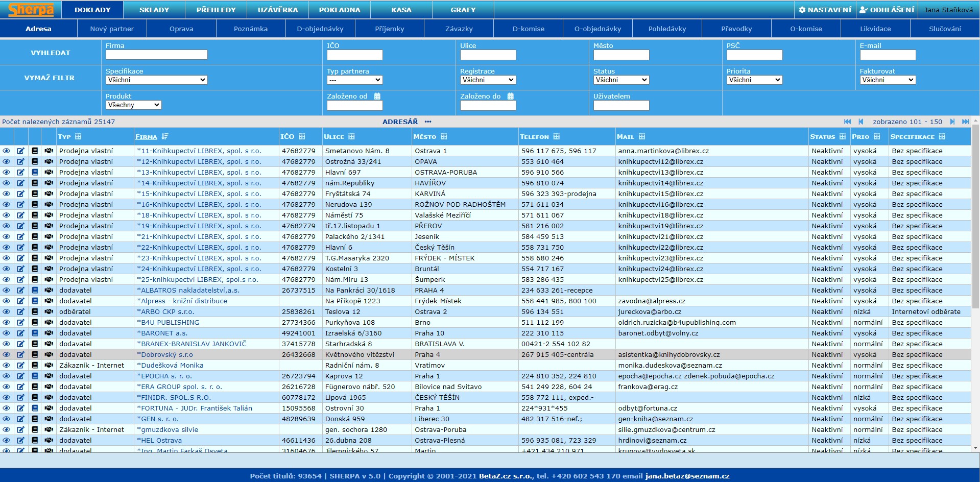Click the eye icon for the Dobrovský s.r.o row
The image size is (980, 482).
[7, 355]
